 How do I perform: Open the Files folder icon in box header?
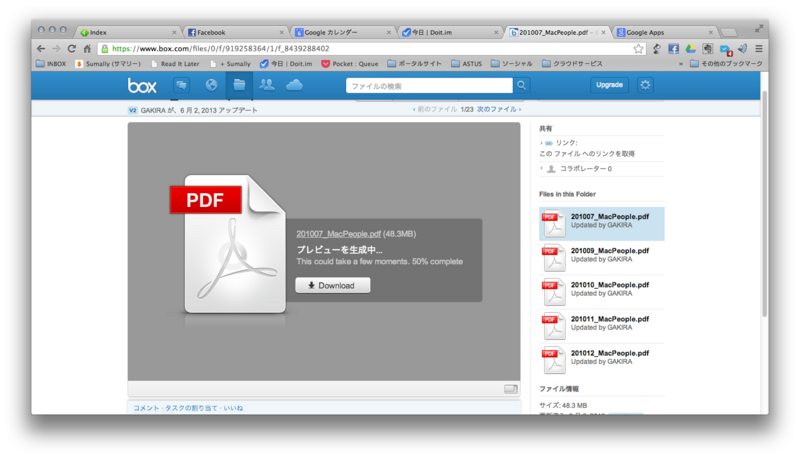[239, 85]
